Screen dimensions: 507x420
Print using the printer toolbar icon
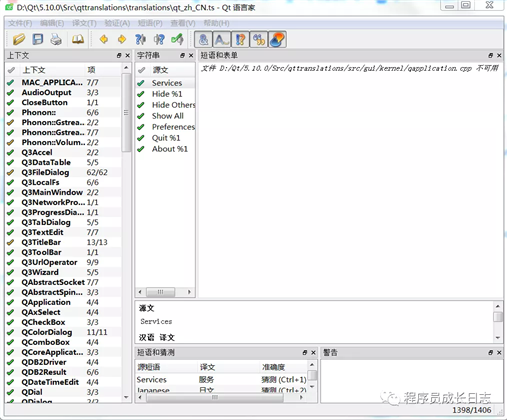(56, 39)
